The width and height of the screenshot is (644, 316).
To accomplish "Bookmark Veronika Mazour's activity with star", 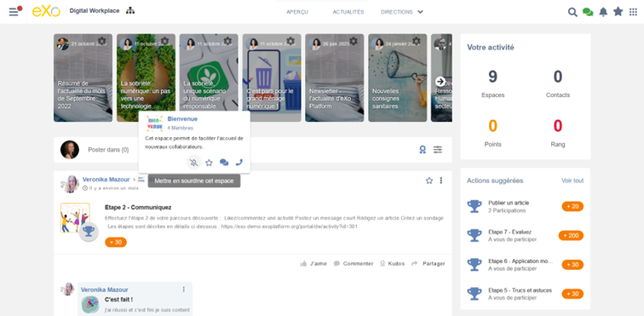I will 429,181.
